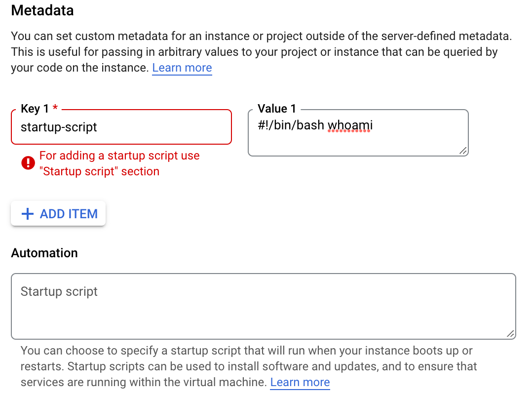The image size is (532, 395).
Task: Click the Value 1 field label
Action: 277,109
